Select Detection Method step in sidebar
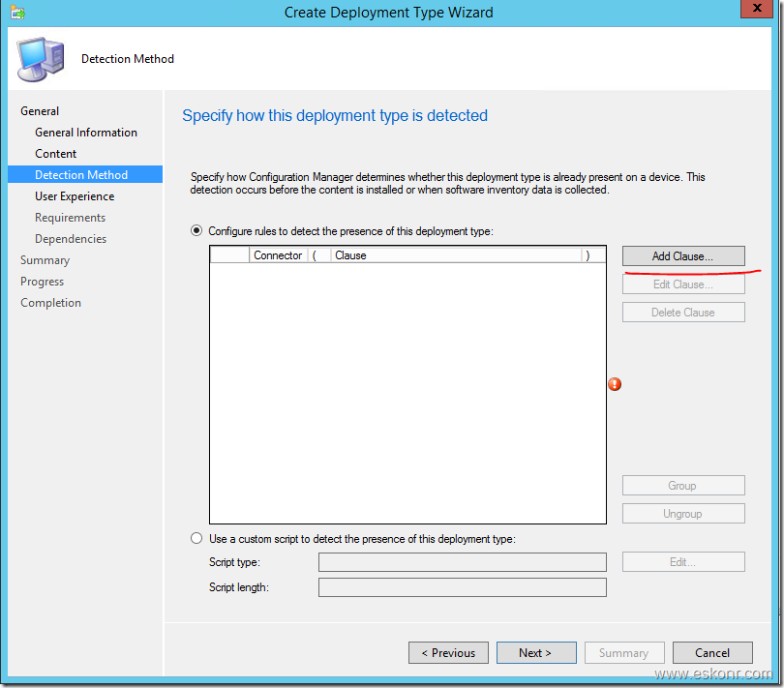Screen dimensions: 784x688 click(81, 175)
